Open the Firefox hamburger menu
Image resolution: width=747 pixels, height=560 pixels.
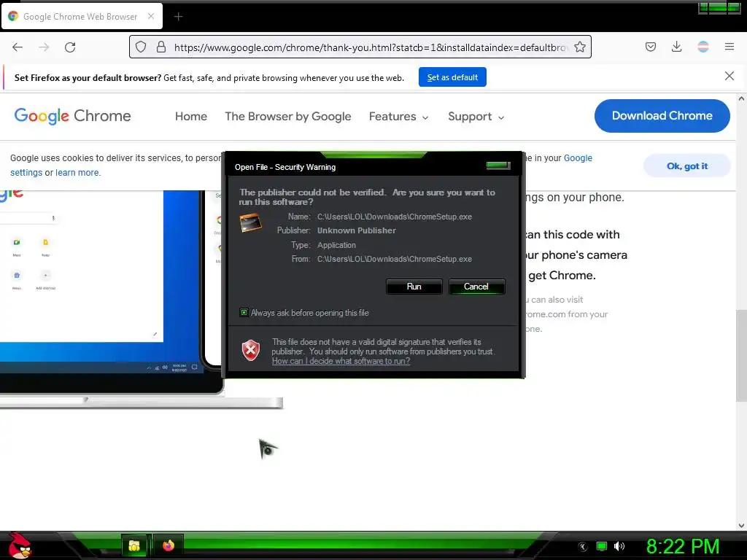(729, 47)
